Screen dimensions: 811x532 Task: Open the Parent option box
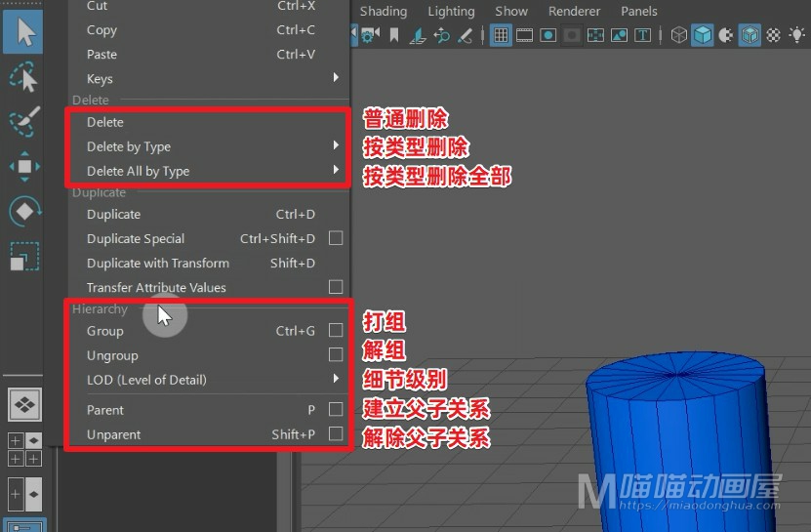pyautogui.click(x=336, y=409)
